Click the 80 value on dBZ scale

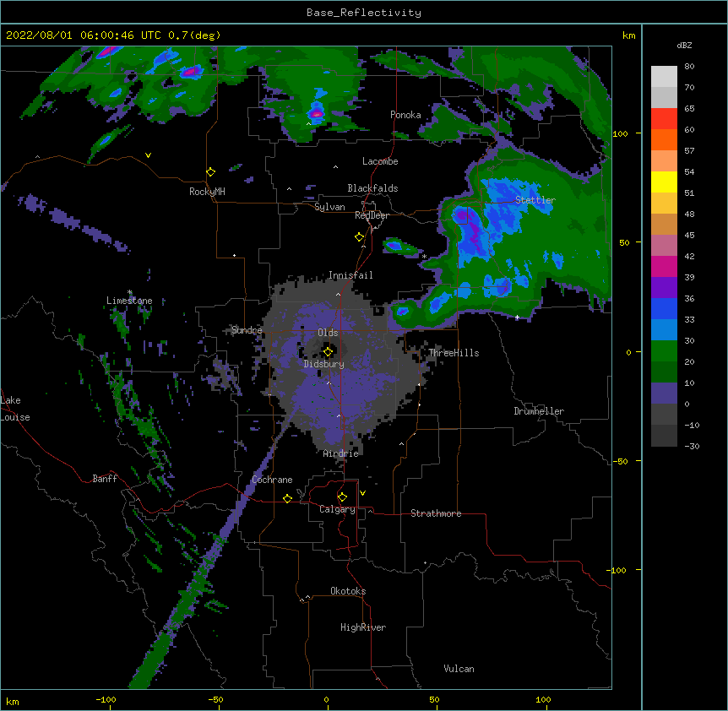coord(689,66)
